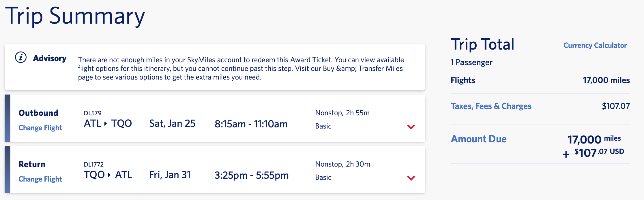644x200 pixels.
Task: Click the Amount Due link
Action: click(479, 139)
